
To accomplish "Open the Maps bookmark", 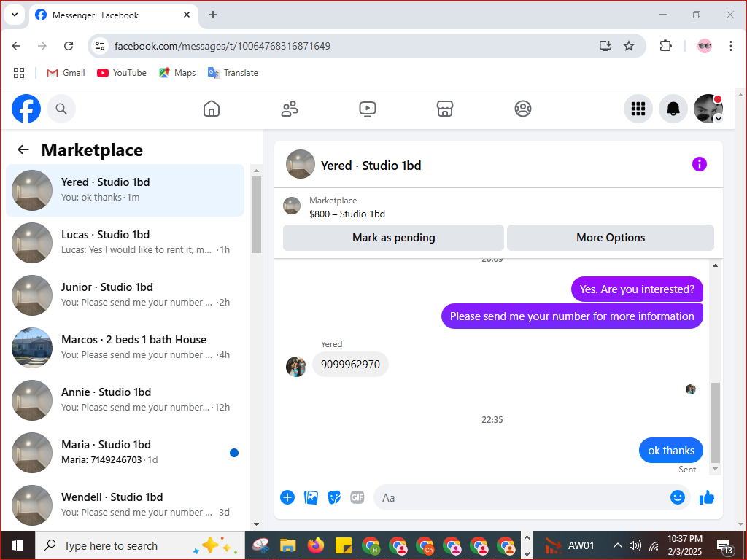I will pos(177,73).
